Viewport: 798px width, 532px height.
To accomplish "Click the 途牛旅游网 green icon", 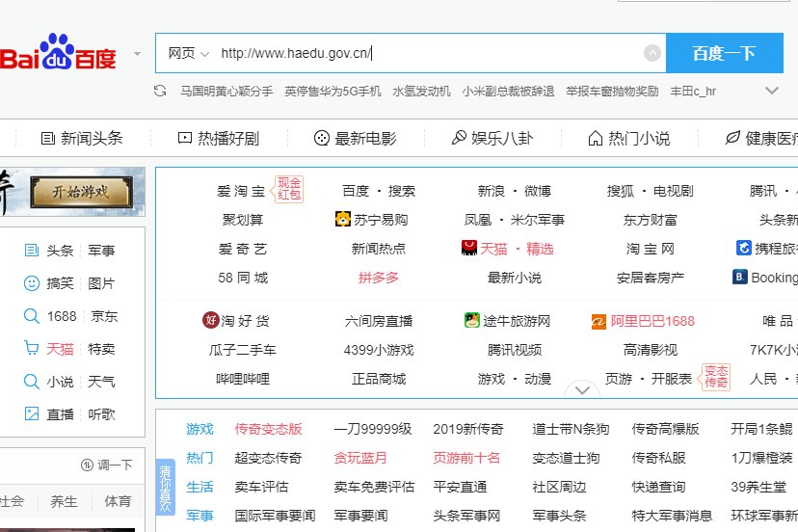I will click(472, 320).
